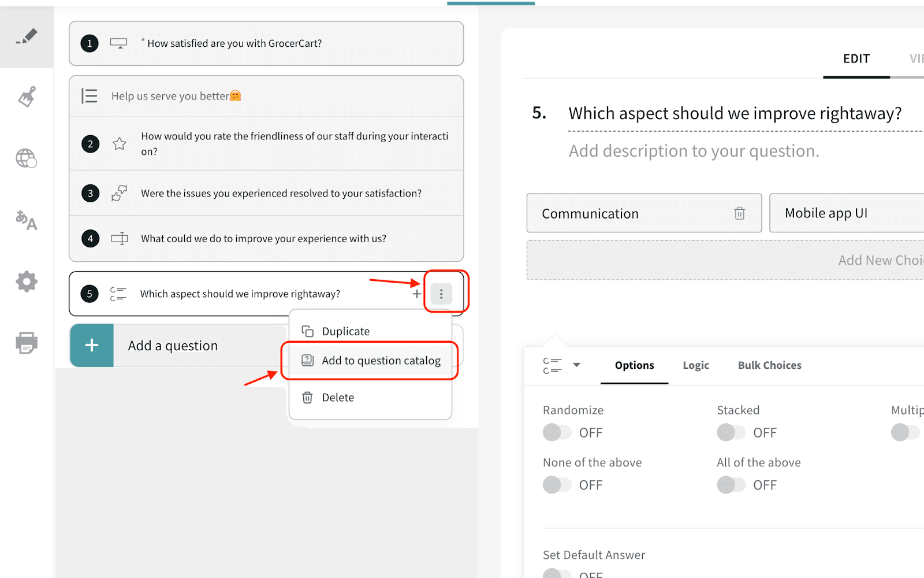Screen dimensions: 924x578
Task: Enable the Stacked toggle
Action: pyautogui.click(x=731, y=432)
